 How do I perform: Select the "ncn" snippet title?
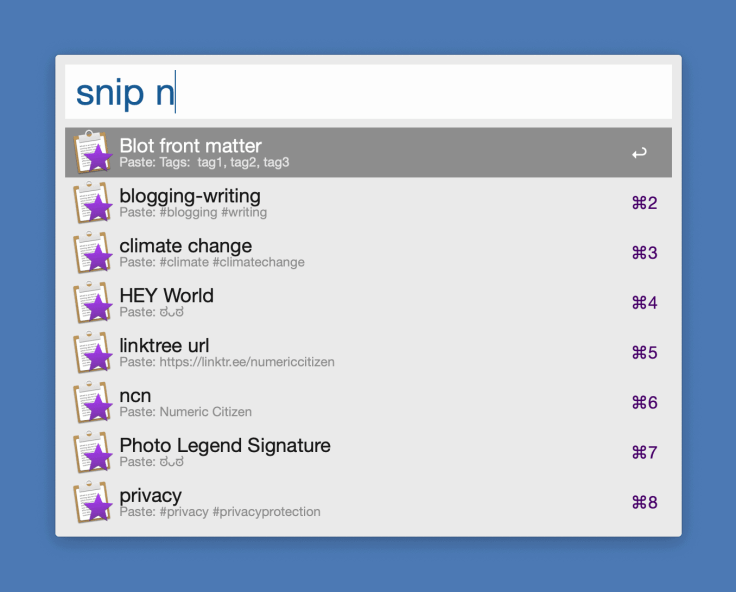(x=135, y=396)
